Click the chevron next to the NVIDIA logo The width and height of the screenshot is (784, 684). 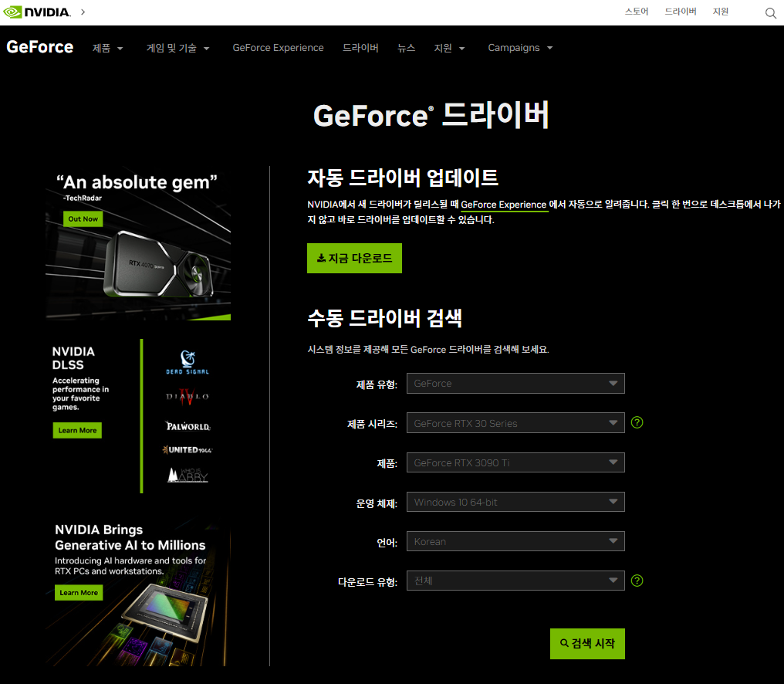[83, 12]
